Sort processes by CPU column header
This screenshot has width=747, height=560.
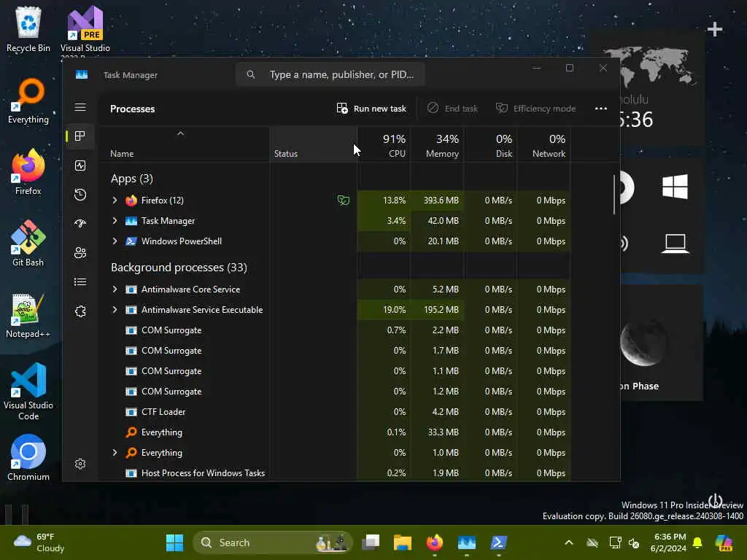pos(384,145)
